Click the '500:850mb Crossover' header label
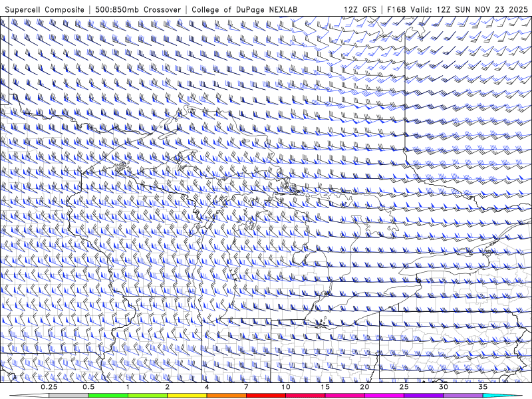The image size is (532, 399). (x=138, y=10)
